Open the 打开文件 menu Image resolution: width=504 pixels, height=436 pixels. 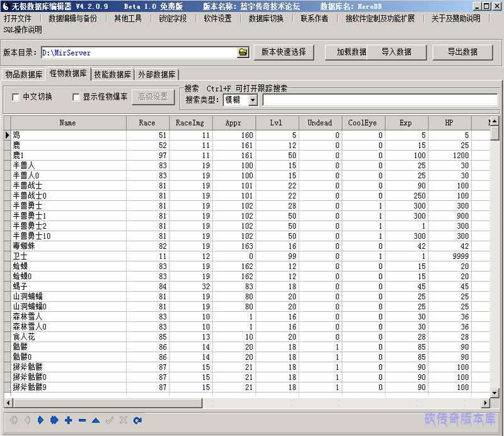coord(18,18)
